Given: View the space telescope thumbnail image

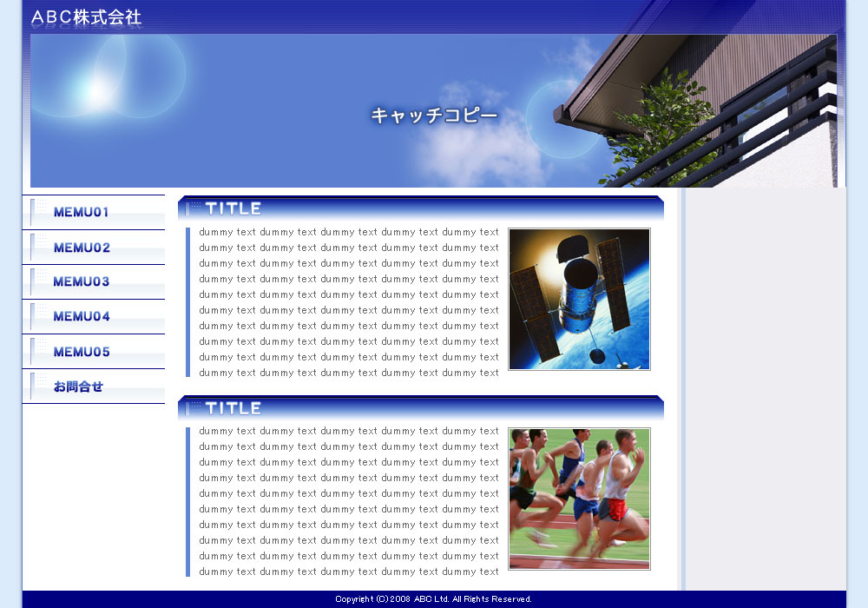Looking at the screenshot, I should pos(579,299).
